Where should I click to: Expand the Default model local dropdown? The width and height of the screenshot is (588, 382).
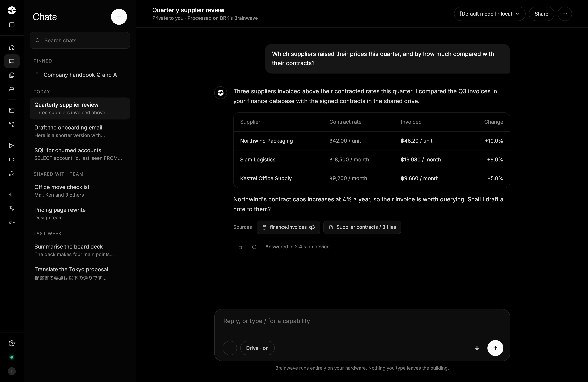point(489,14)
